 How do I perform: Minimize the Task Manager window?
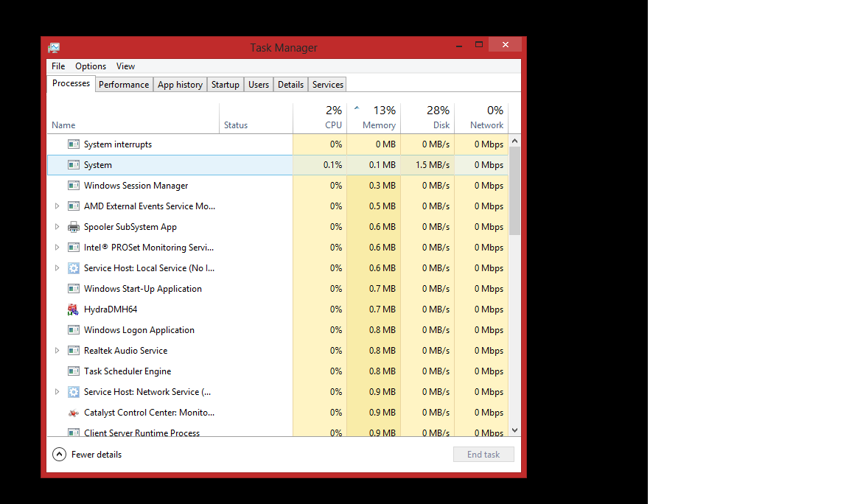(x=459, y=46)
